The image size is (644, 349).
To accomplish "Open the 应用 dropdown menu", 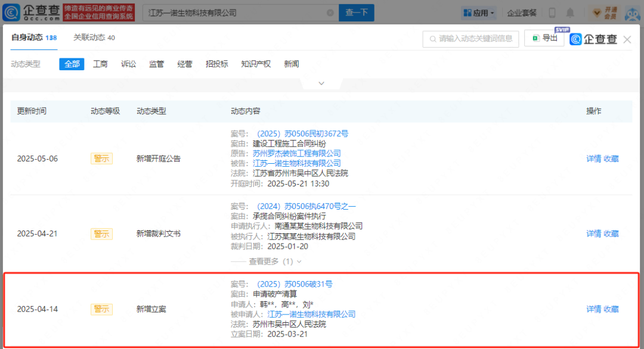I will point(478,13).
